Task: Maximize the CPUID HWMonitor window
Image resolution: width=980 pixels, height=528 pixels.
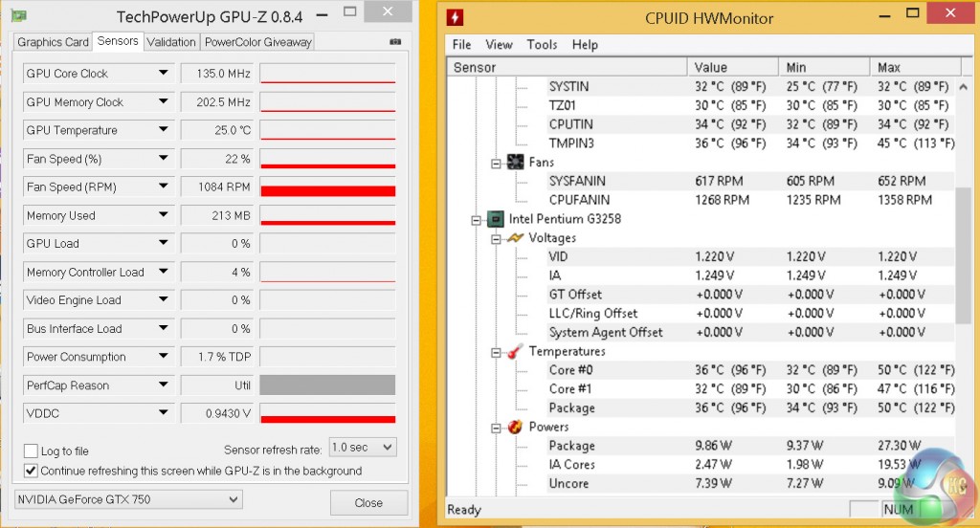Action: tap(913, 13)
